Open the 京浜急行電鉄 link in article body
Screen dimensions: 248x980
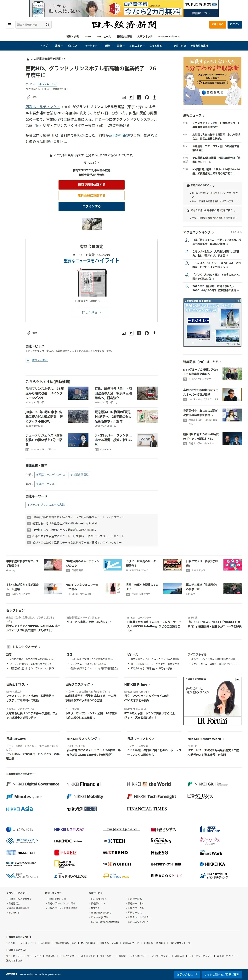119,135
